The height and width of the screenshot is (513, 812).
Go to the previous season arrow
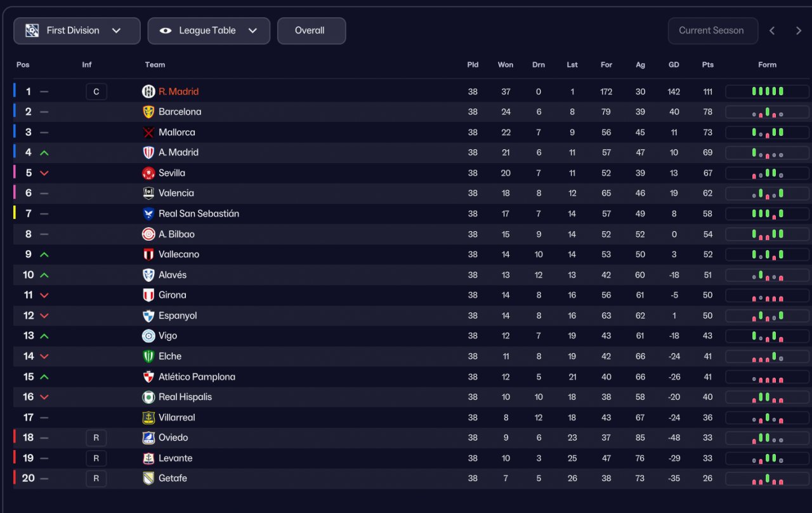[x=772, y=30]
